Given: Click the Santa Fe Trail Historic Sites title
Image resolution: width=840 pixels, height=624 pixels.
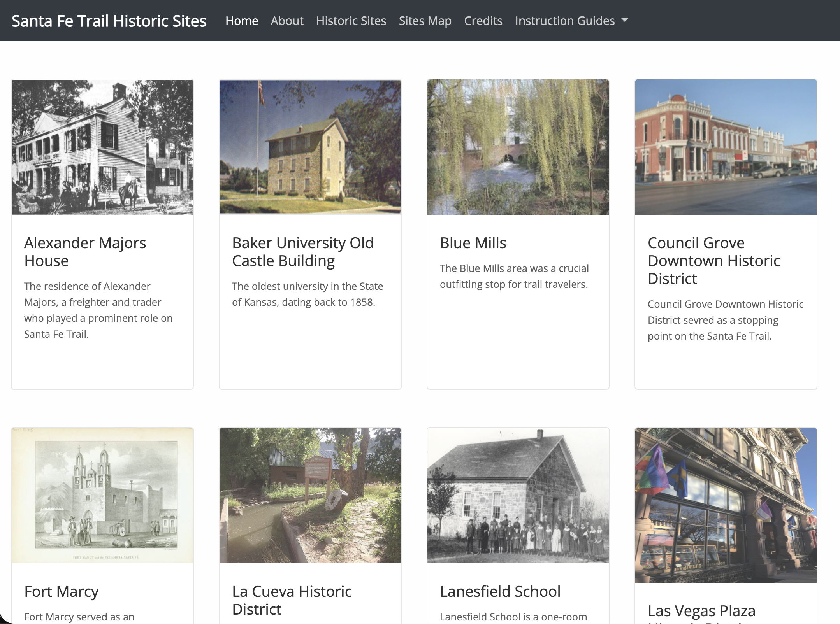Looking at the screenshot, I should (109, 21).
